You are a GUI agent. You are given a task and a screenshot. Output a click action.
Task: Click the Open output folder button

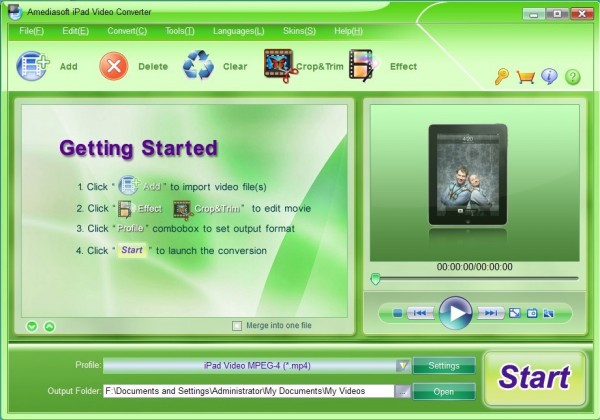click(x=444, y=391)
